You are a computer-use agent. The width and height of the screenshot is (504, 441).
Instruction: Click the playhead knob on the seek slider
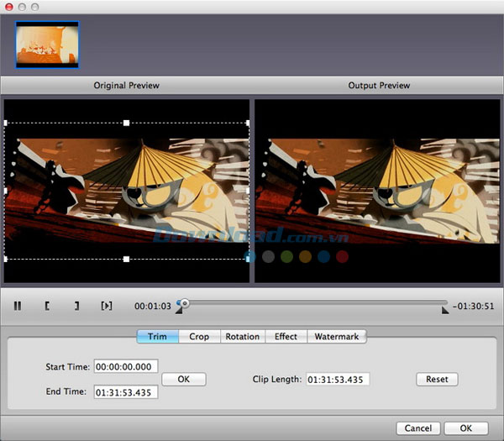click(184, 302)
